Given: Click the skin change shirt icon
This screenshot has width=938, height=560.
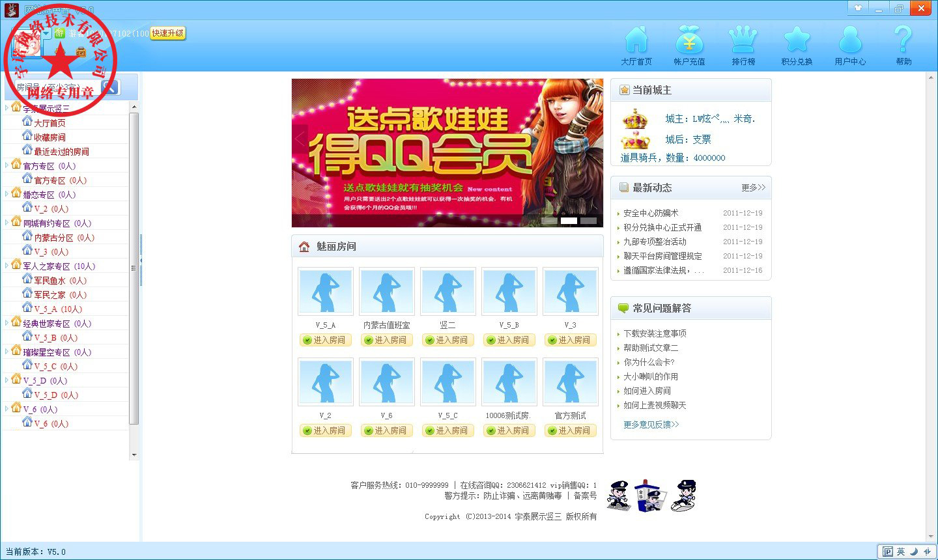Looking at the screenshot, I should pyautogui.click(x=858, y=8).
